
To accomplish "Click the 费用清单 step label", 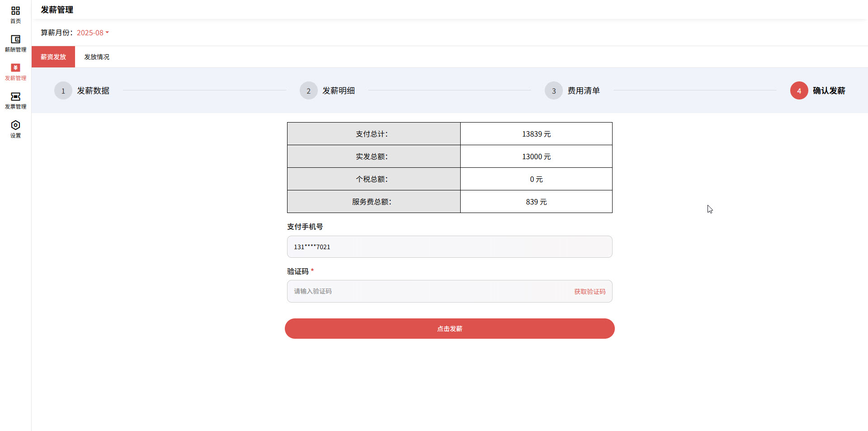I will click(584, 90).
